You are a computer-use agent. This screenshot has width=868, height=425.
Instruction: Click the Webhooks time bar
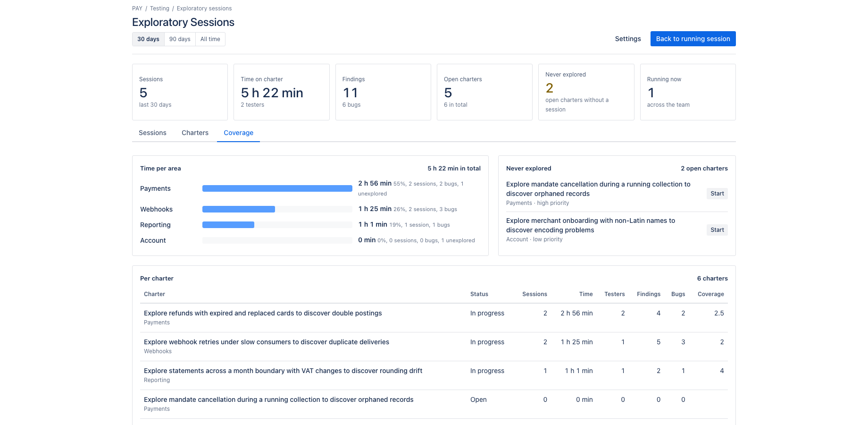(277, 209)
